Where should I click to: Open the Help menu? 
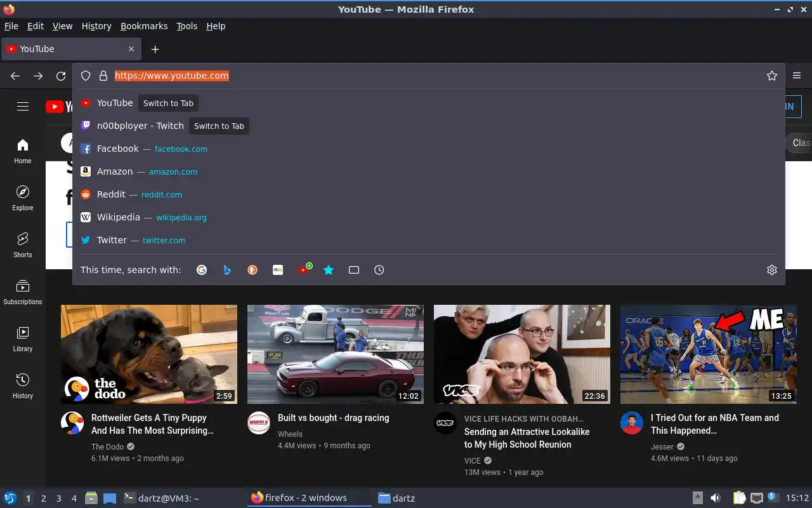click(x=216, y=26)
